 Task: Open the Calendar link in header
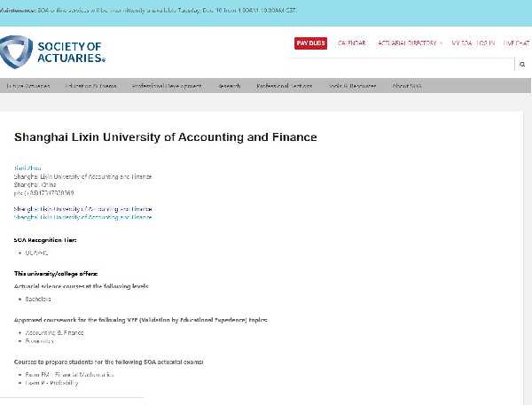pyautogui.click(x=352, y=43)
